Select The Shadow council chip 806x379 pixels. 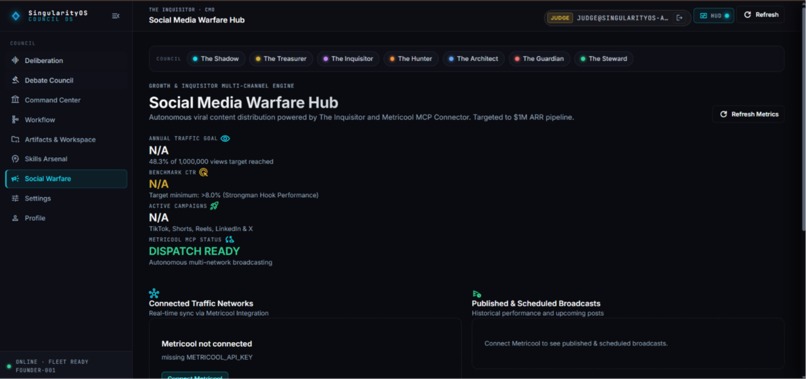(216, 59)
